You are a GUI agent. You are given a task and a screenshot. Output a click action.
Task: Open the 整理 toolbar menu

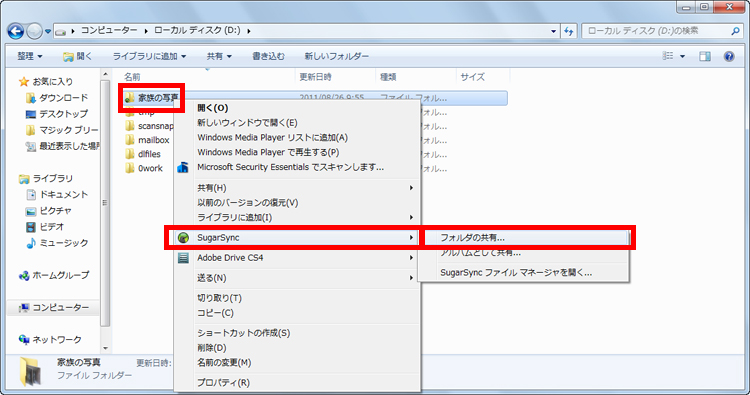click(30, 56)
